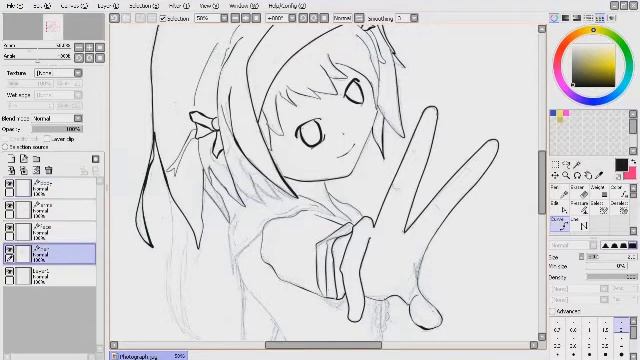The width and height of the screenshot is (640, 360).
Task: Choose the lasso selection tool
Action: 566,164
